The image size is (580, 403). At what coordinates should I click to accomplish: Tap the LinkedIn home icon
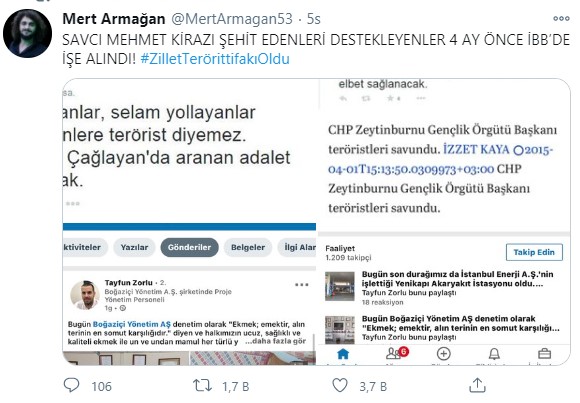pyautogui.click(x=343, y=354)
